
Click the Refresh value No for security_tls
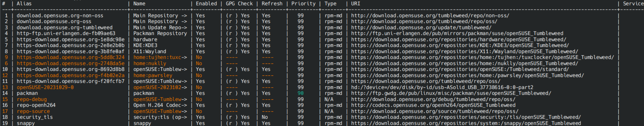[264, 117]
